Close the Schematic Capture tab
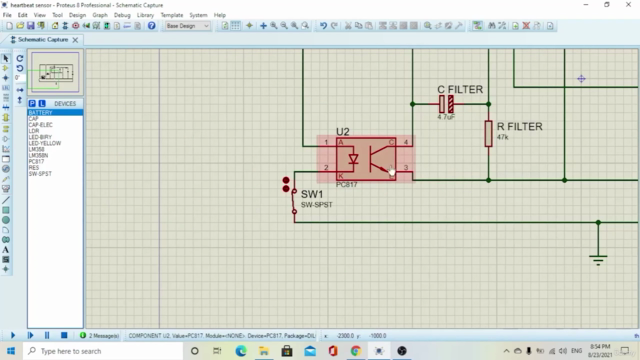Image resolution: width=640 pixels, height=360 pixels. (75, 40)
